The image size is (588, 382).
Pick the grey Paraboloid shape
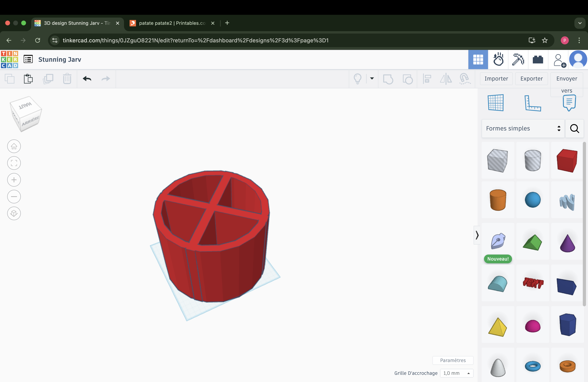pyautogui.click(x=498, y=367)
